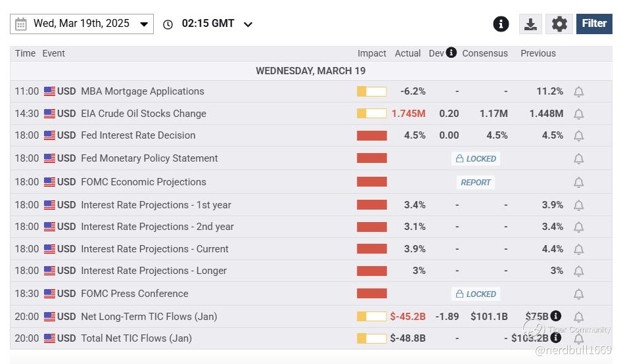The height and width of the screenshot is (364, 623).
Task: Click the calendar icon in date picker
Action: point(21,24)
